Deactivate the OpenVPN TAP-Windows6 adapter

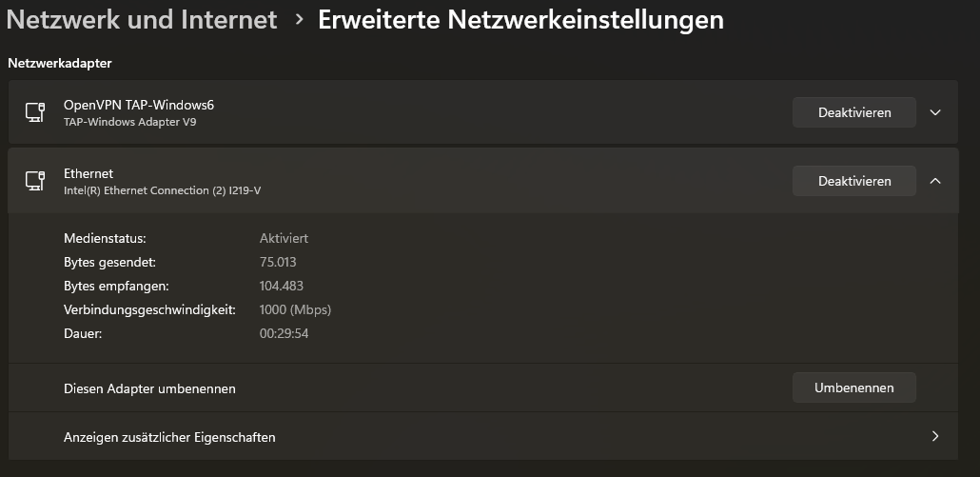click(x=853, y=112)
